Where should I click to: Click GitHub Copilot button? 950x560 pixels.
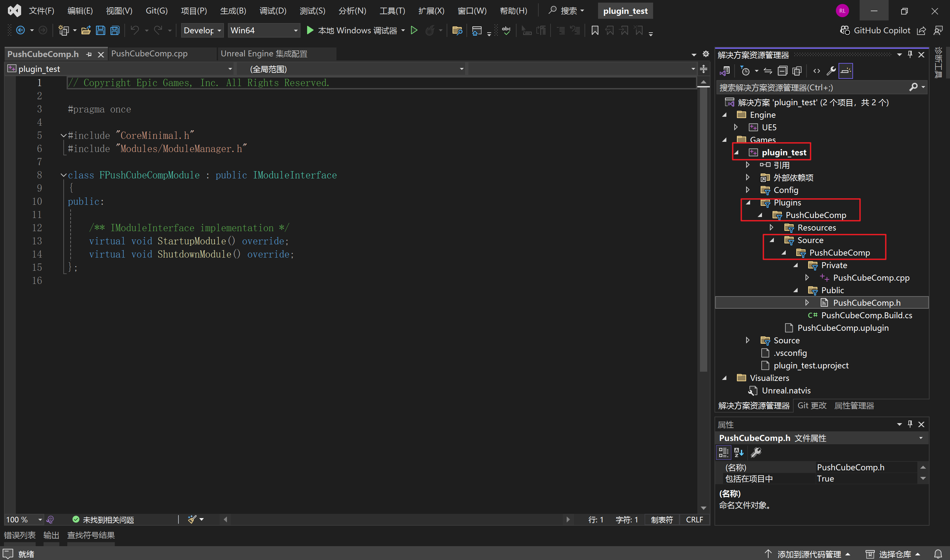pyautogui.click(x=875, y=30)
